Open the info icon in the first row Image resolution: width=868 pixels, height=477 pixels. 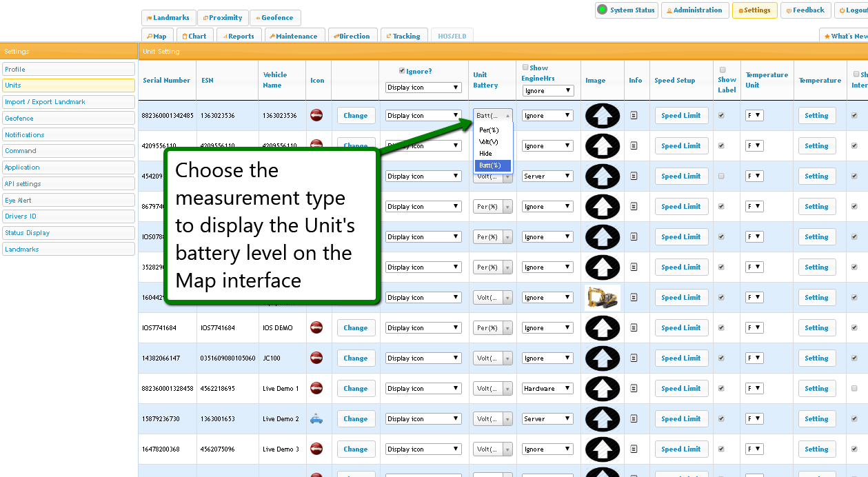tap(634, 116)
